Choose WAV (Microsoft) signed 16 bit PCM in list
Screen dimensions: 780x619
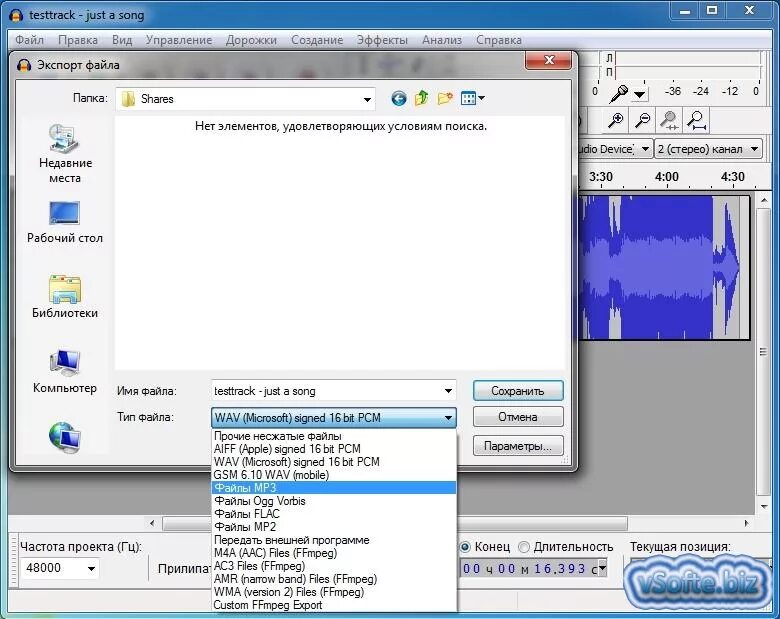click(334, 462)
